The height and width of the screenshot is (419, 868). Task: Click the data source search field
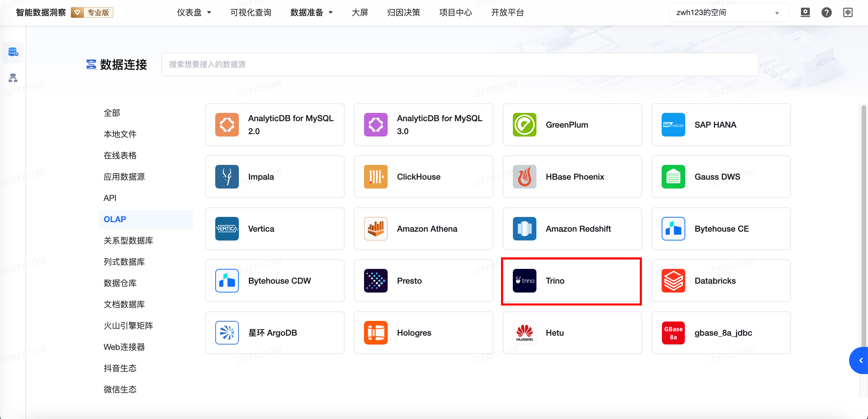(x=460, y=64)
